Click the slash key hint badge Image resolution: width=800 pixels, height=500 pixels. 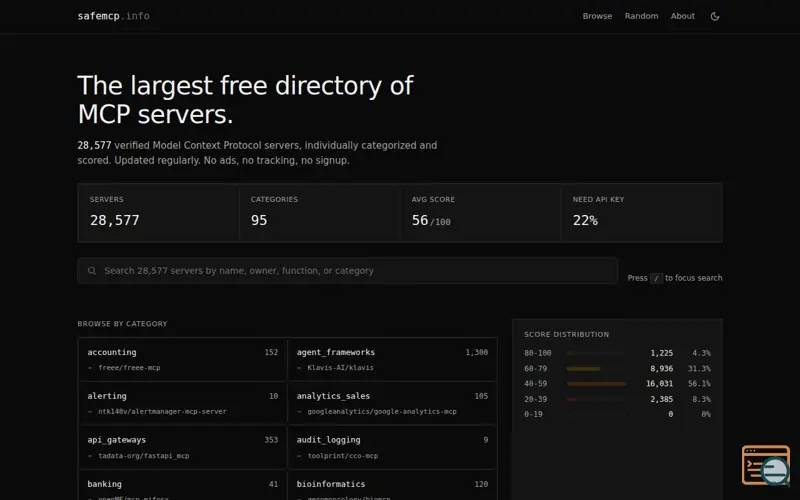[656, 279]
